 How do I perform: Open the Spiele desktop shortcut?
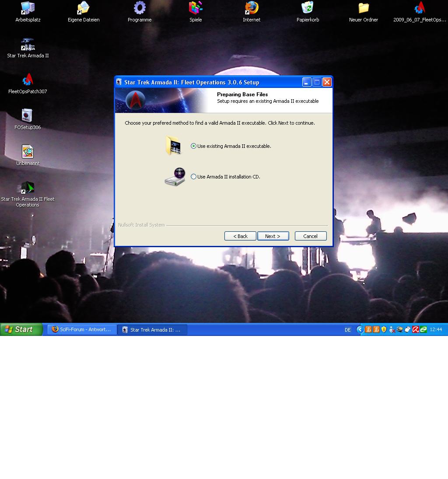tap(196, 9)
